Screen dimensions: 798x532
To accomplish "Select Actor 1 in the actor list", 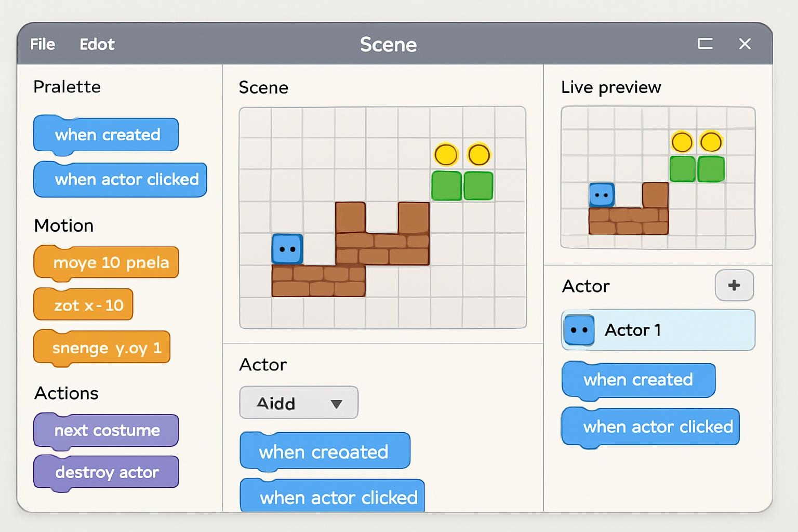I will pyautogui.click(x=658, y=330).
